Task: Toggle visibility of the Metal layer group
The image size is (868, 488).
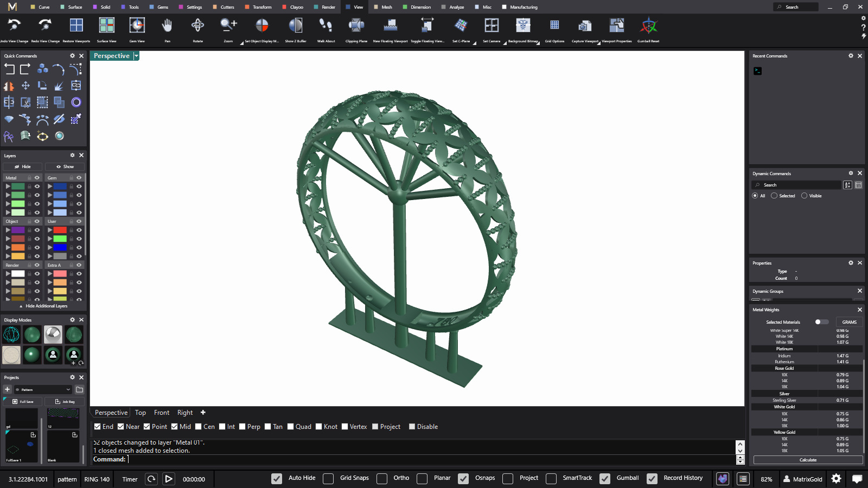Action: tap(37, 178)
